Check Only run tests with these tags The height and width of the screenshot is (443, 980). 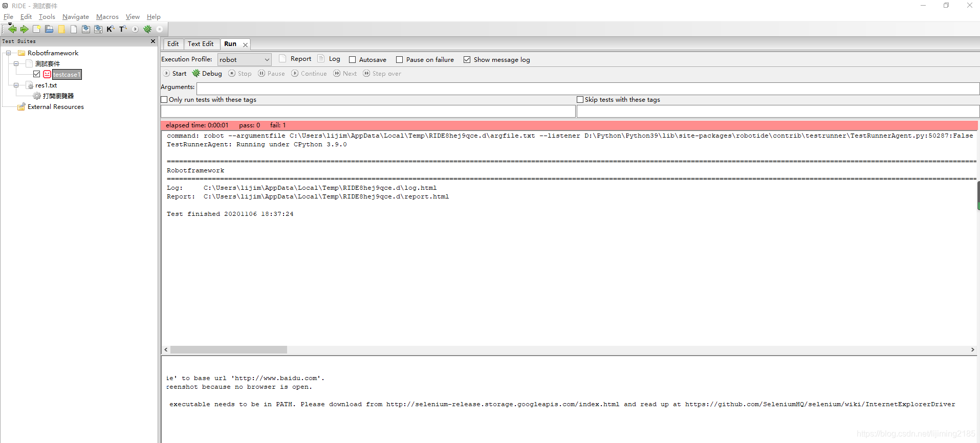click(x=164, y=100)
